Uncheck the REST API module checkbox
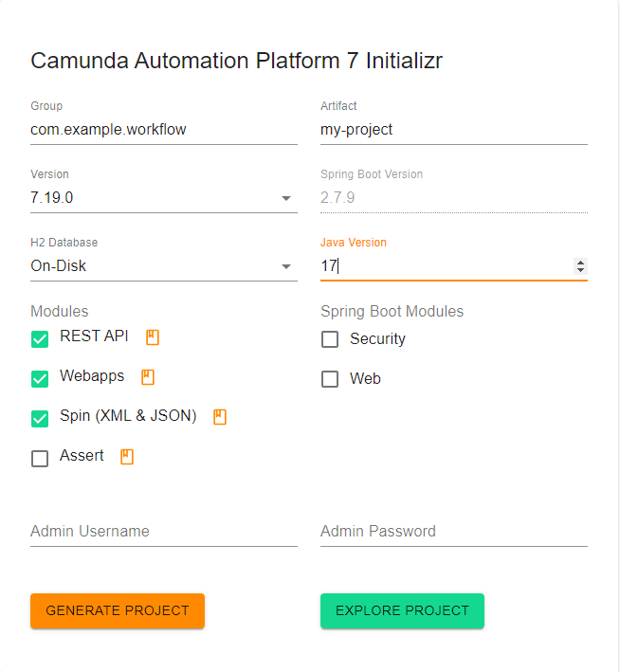 click(40, 338)
